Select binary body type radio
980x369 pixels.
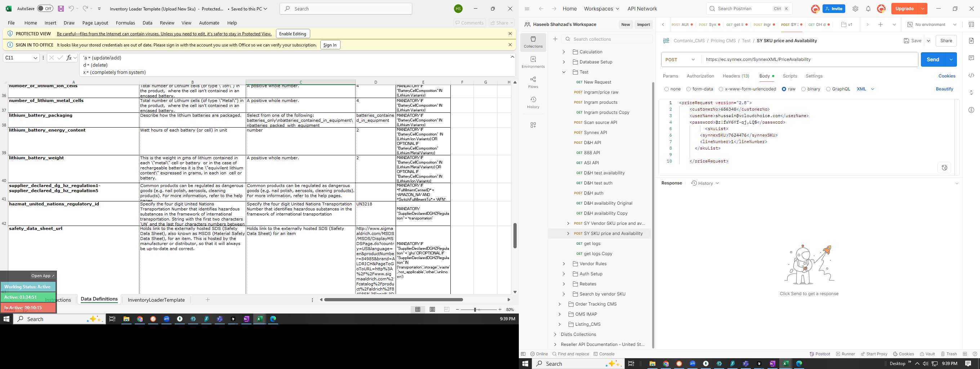pos(803,89)
